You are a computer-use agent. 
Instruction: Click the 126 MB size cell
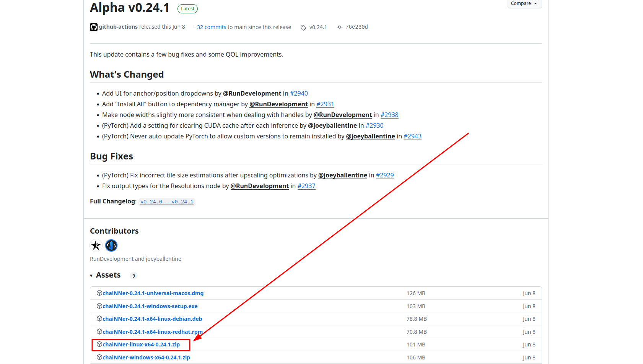click(416, 293)
